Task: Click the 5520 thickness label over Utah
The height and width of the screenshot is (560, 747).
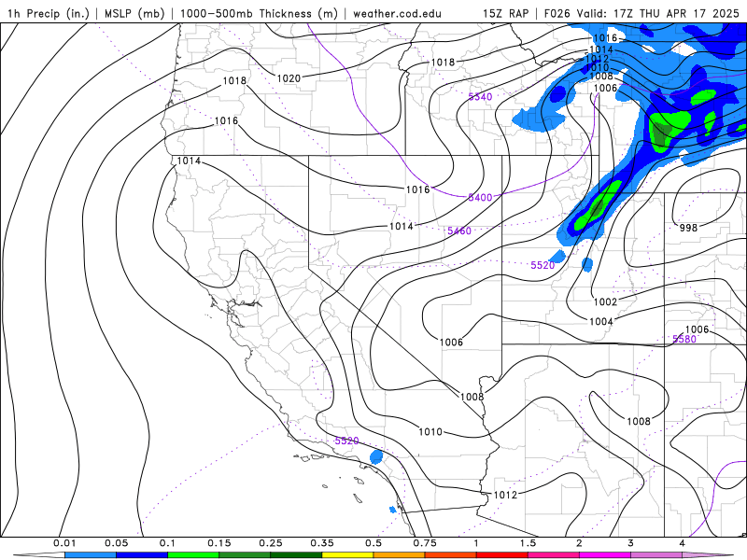Action: (543, 265)
